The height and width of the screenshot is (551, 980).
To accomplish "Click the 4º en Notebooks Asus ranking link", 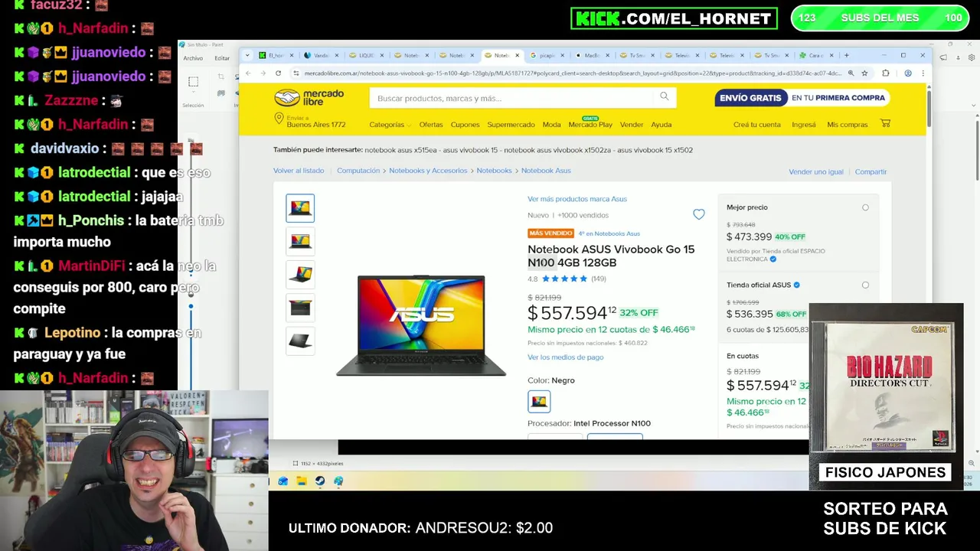I will (x=609, y=233).
